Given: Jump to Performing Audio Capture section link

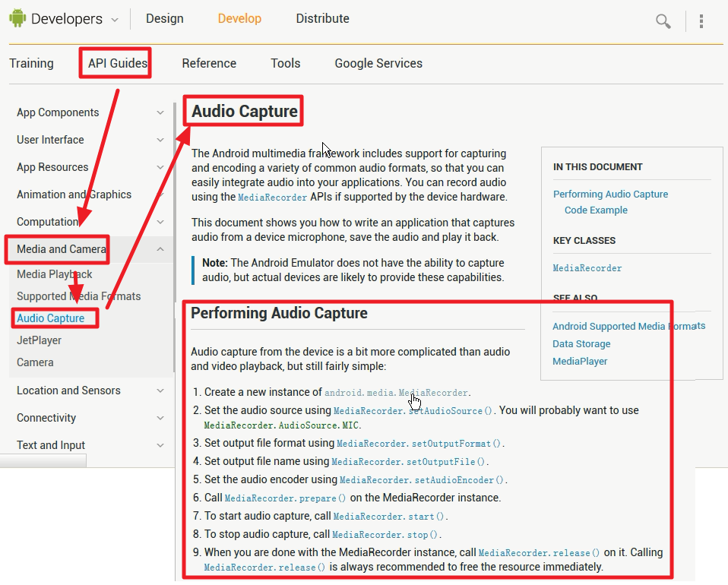Looking at the screenshot, I should (610, 194).
